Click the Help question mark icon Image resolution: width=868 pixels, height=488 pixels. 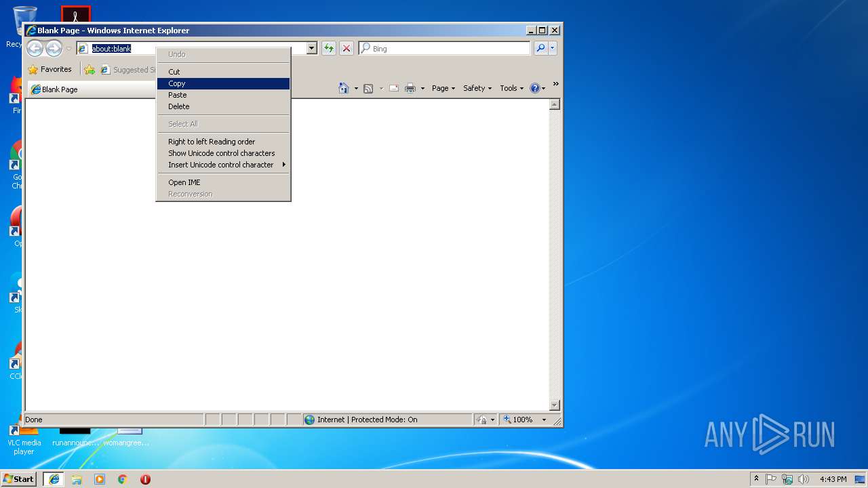click(x=535, y=88)
